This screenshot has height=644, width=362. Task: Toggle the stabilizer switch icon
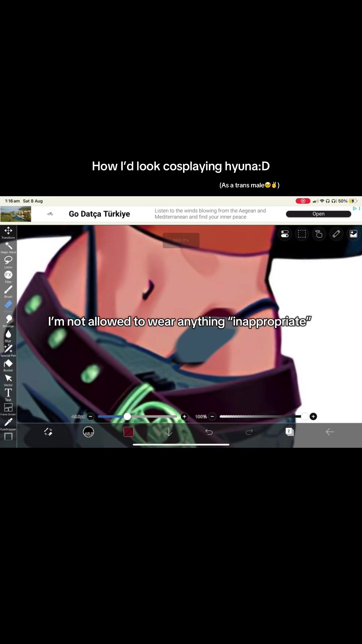pyautogui.click(x=285, y=234)
